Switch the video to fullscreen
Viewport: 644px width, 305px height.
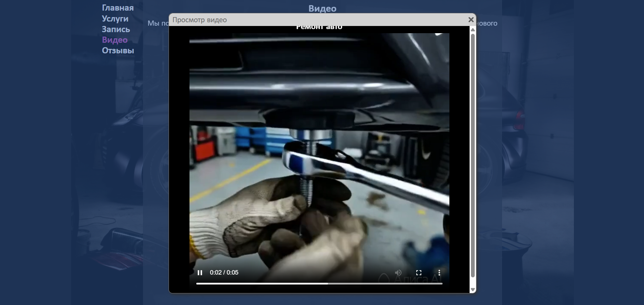419,273
